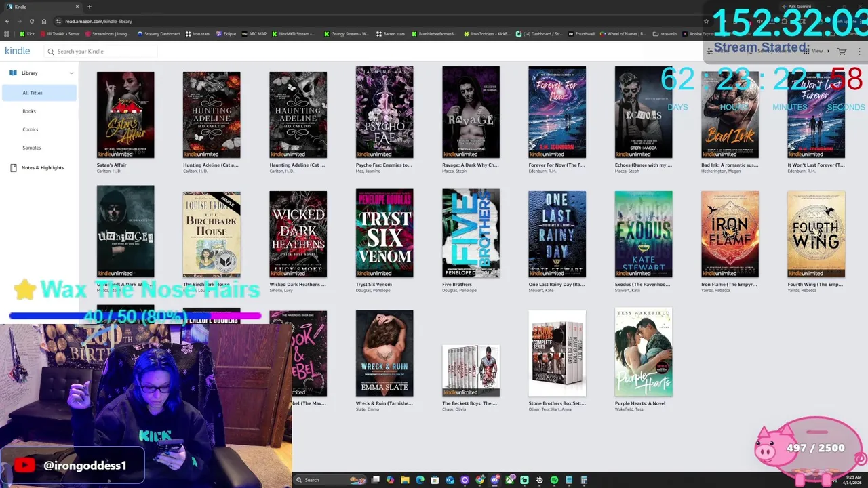Open the Psycho Fae book cover
This screenshot has height=488, width=868.
click(384, 112)
